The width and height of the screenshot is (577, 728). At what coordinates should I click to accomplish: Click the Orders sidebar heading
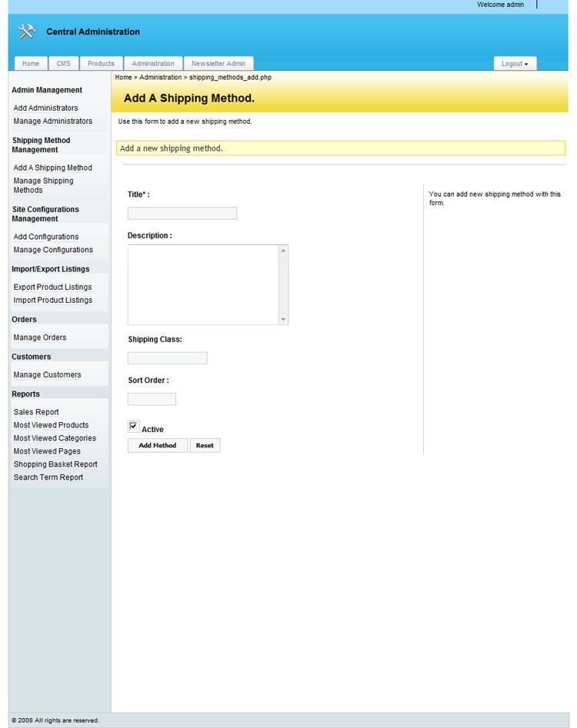coord(24,320)
